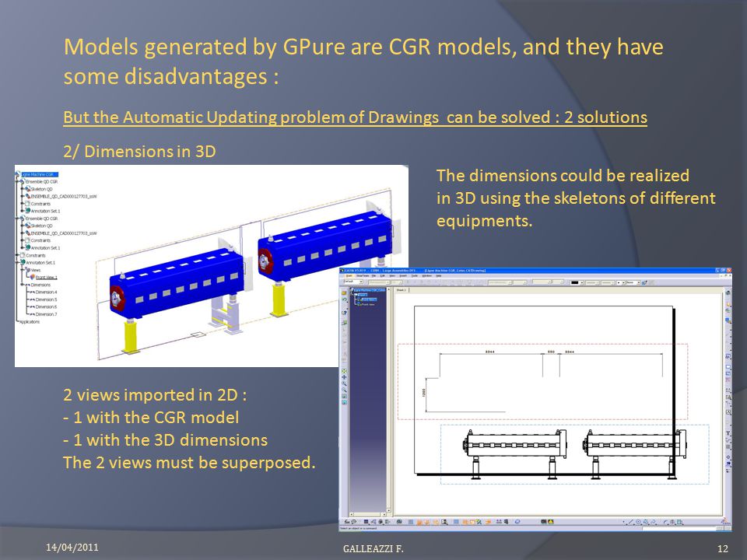Click the speech bubble icon beside fx
This screenshot has width=747, height=560.
tap(354, 522)
